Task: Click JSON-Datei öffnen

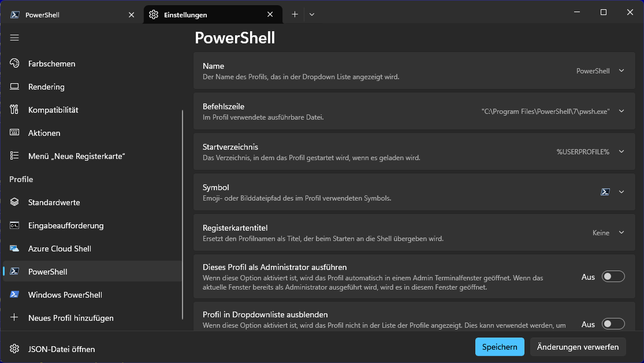Action: [92, 349]
